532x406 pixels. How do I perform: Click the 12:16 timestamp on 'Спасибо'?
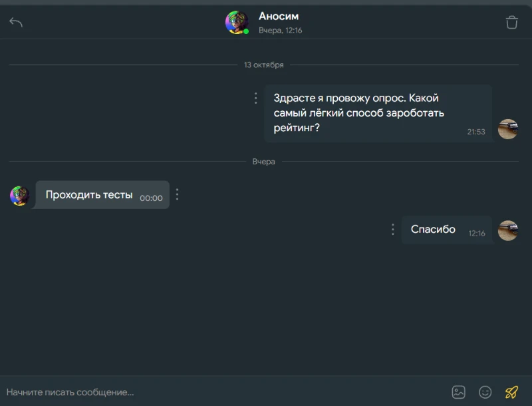pyautogui.click(x=477, y=233)
